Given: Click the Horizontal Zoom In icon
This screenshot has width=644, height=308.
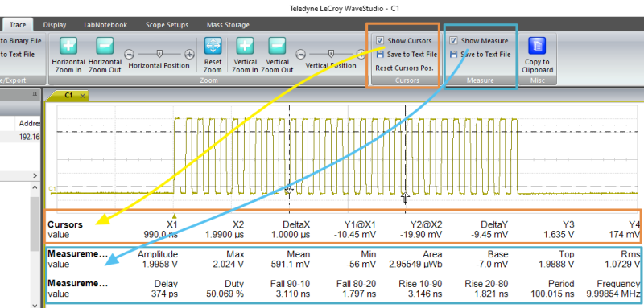Looking at the screenshot, I should click(68, 46).
